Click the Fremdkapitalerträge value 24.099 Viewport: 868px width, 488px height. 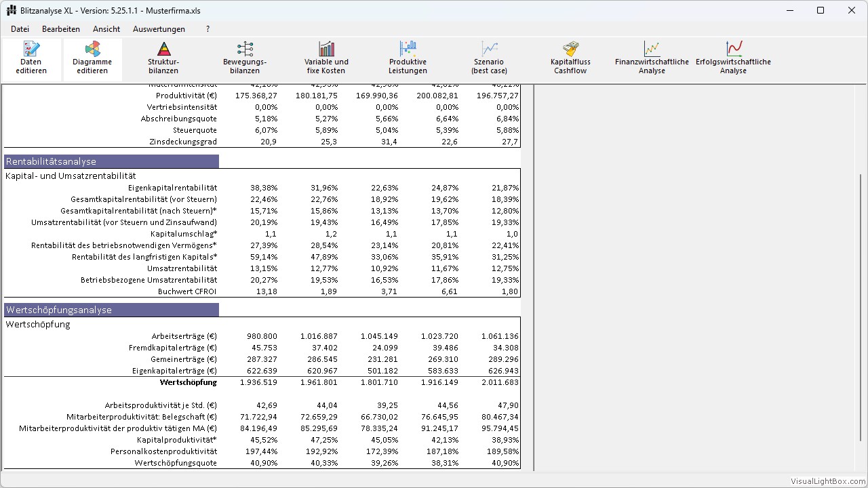(x=386, y=348)
